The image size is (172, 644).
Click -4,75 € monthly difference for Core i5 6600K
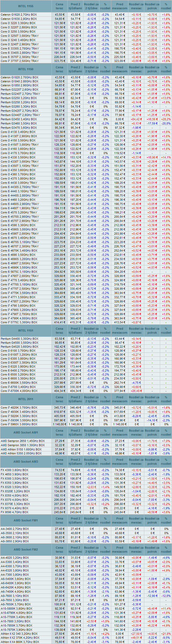pos(136,383)
